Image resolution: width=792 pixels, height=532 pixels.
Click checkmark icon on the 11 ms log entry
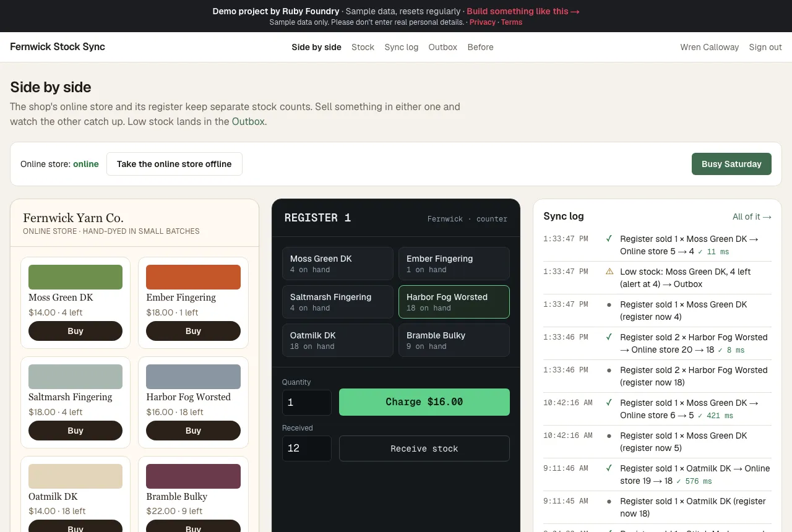(x=609, y=239)
